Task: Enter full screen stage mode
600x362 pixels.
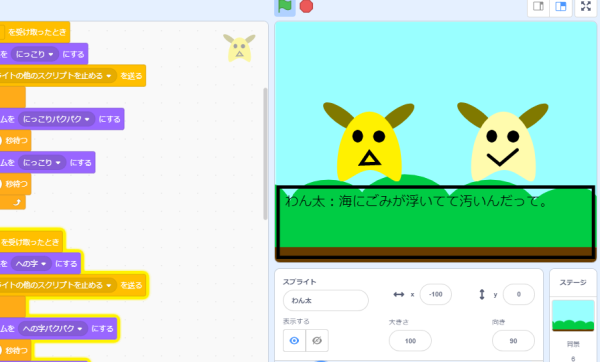Action: click(586, 6)
